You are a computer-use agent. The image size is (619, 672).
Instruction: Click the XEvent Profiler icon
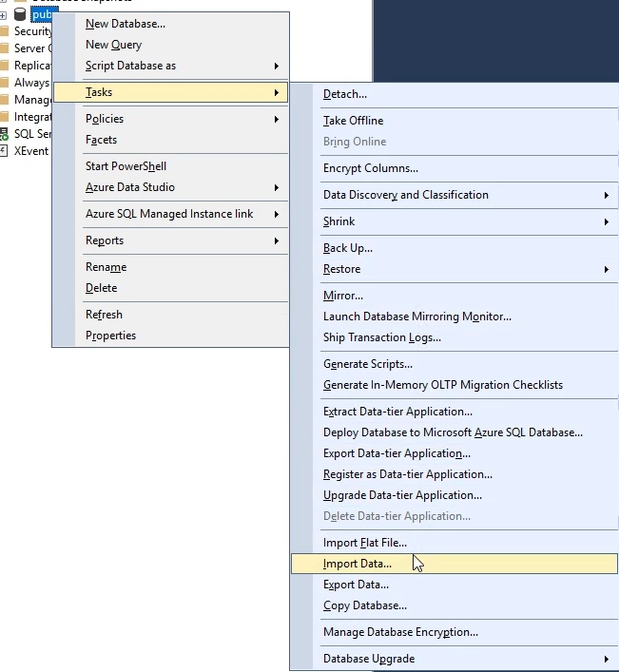pos(4,151)
